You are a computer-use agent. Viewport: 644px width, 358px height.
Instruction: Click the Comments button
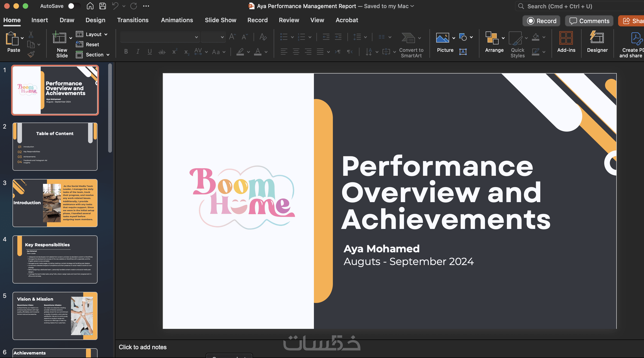(589, 21)
